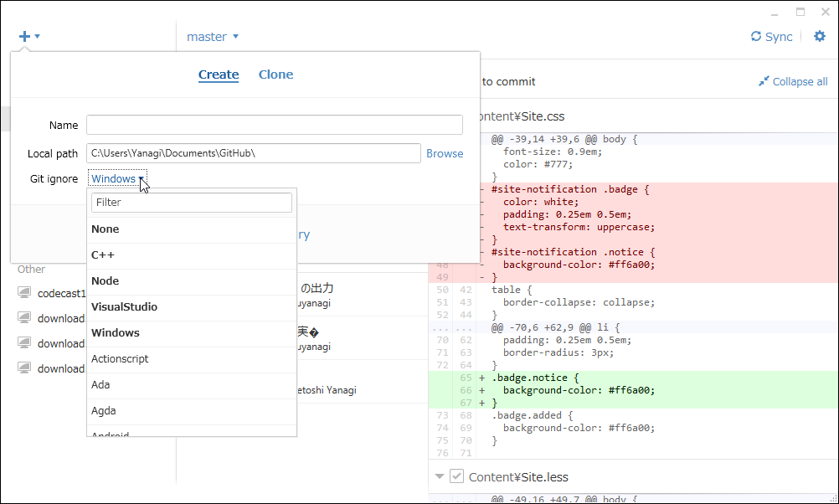Image resolution: width=839 pixels, height=504 pixels.
Task: Select codecast1 repository computer icon
Action: pyautogui.click(x=24, y=293)
